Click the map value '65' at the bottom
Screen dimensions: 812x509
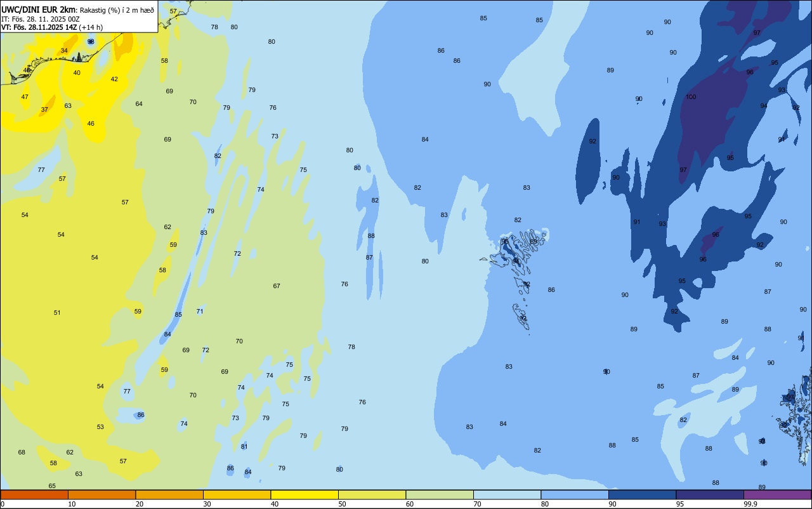[x=52, y=486]
